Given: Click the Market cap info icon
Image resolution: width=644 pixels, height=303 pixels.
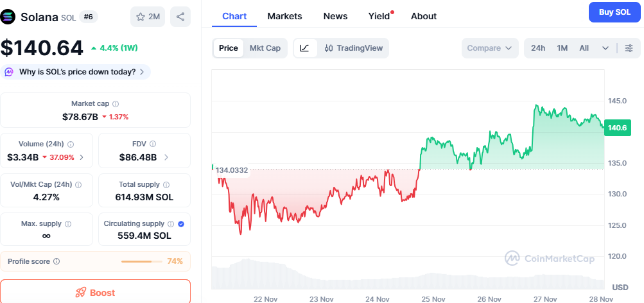Looking at the screenshot, I should [116, 104].
